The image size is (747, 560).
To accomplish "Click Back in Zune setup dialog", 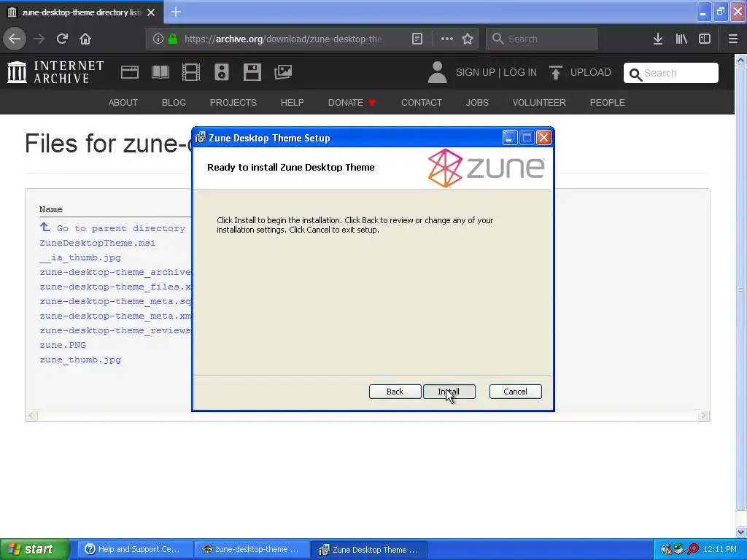I will pos(395,392).
